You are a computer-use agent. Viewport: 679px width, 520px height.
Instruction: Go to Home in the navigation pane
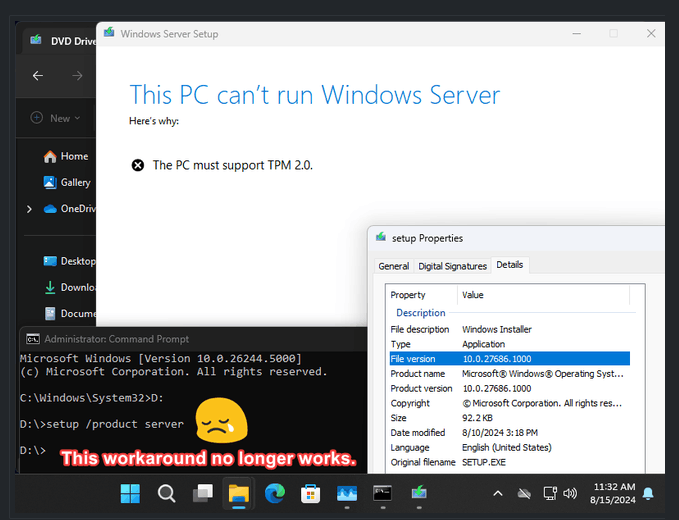point(74,156)
